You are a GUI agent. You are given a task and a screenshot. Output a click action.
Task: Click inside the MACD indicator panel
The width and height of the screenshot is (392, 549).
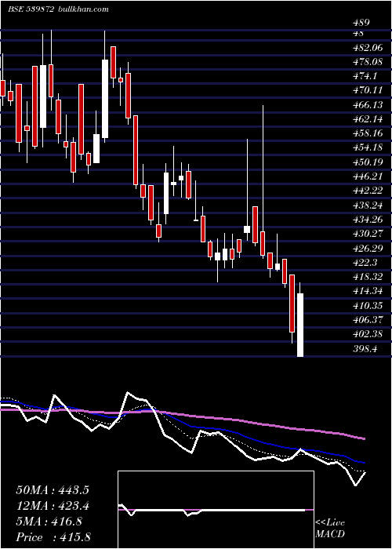pos(216,510)
